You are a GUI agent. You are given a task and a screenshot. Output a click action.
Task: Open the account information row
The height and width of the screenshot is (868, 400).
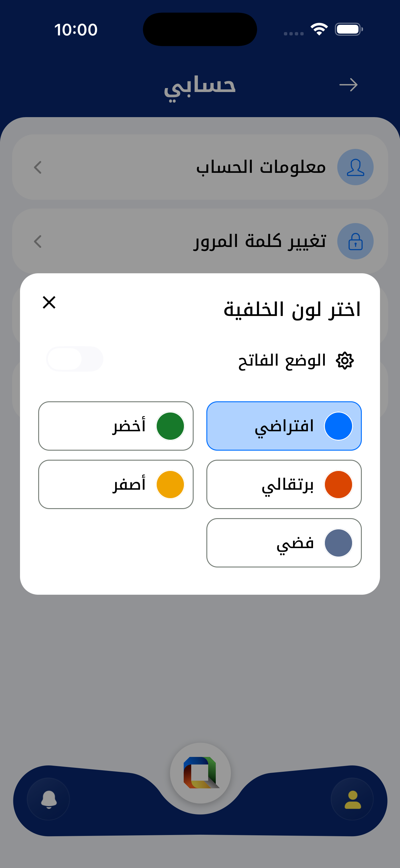click(x=200, y=167)
